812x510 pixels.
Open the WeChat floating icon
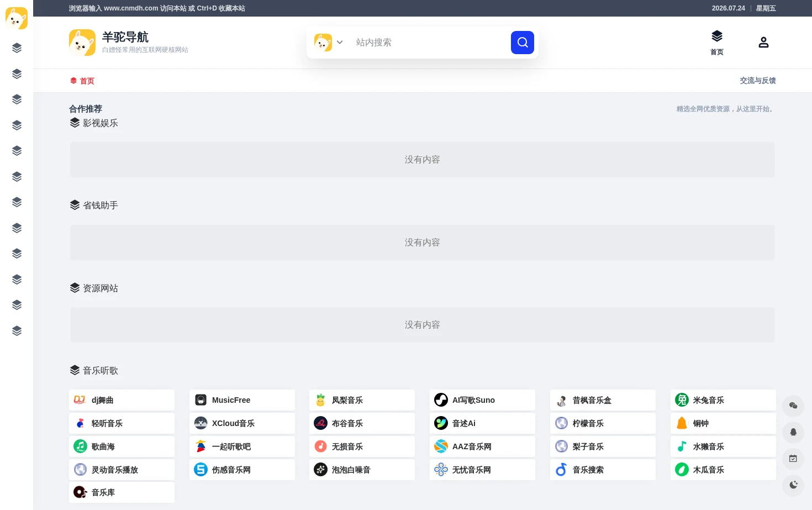coord(793,406)
